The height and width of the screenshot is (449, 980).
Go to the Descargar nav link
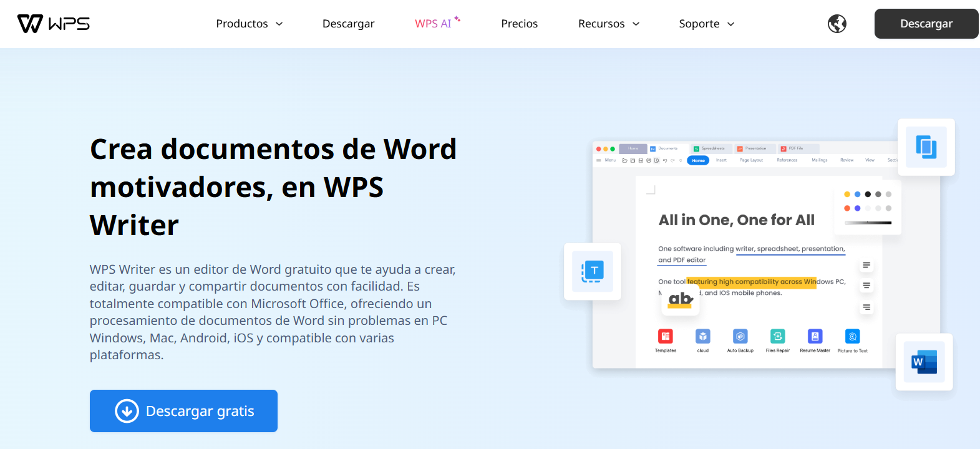(x=349, y=24)
